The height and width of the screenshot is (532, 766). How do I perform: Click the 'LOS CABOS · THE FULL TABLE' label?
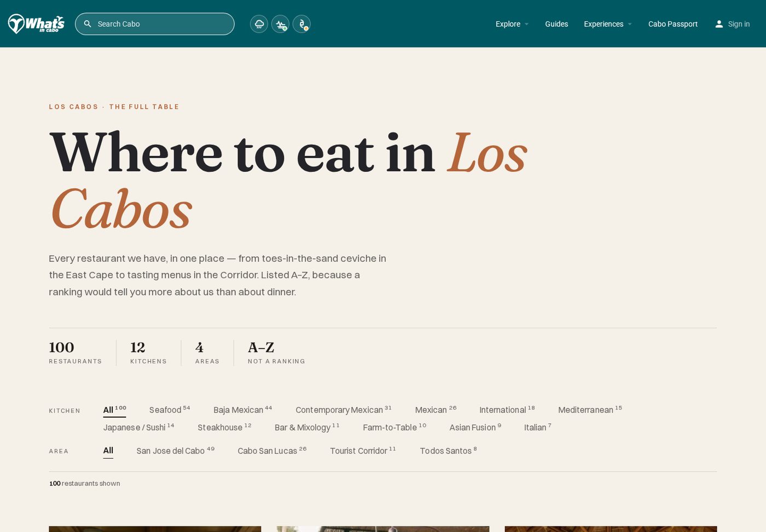click(114, 107)
